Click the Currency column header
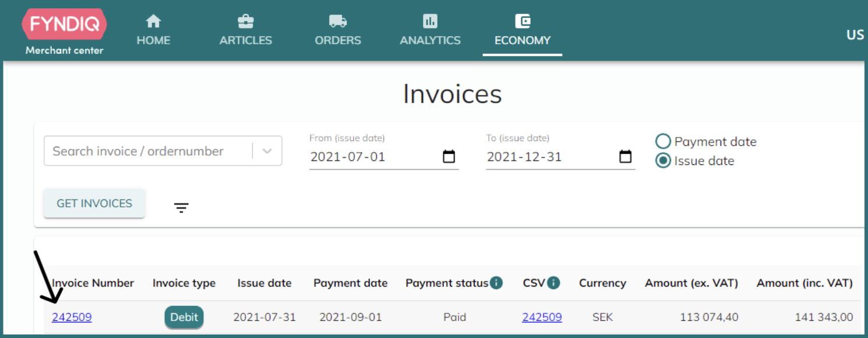868x338 pixels. pos(602,283)
